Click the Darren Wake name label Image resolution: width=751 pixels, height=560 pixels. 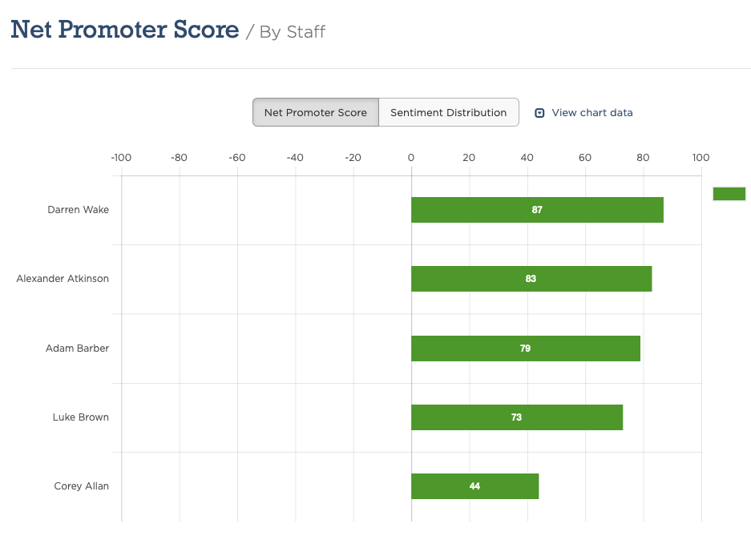click(x=78, y=209)
